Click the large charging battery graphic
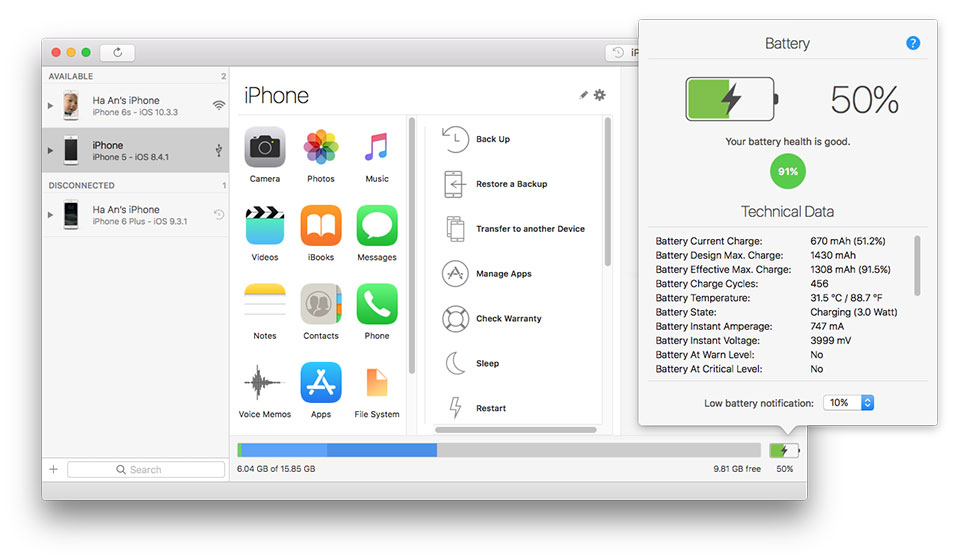The height and width of the screenshot is (560, 960). [x=732, y=99]
